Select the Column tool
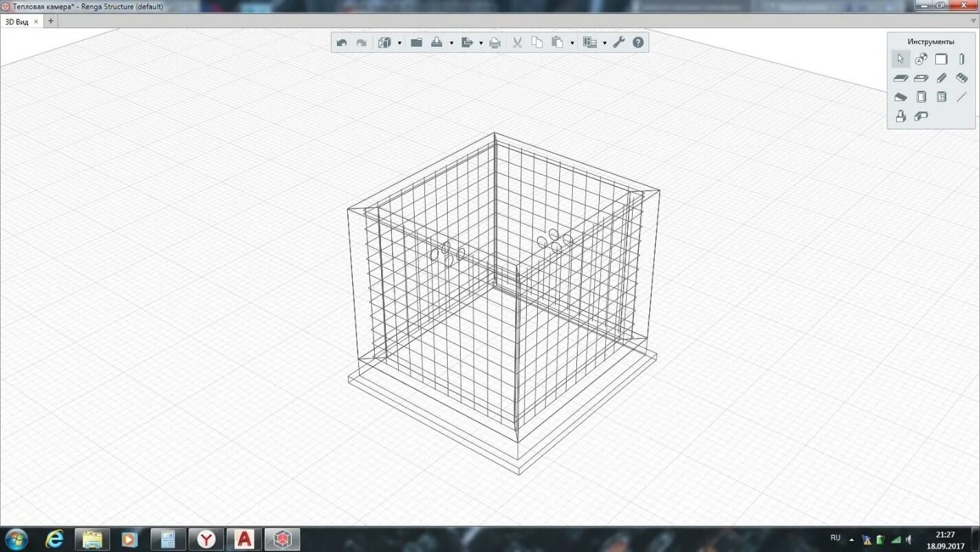This screenshot has width=980, height=552. tap(961, 59)
